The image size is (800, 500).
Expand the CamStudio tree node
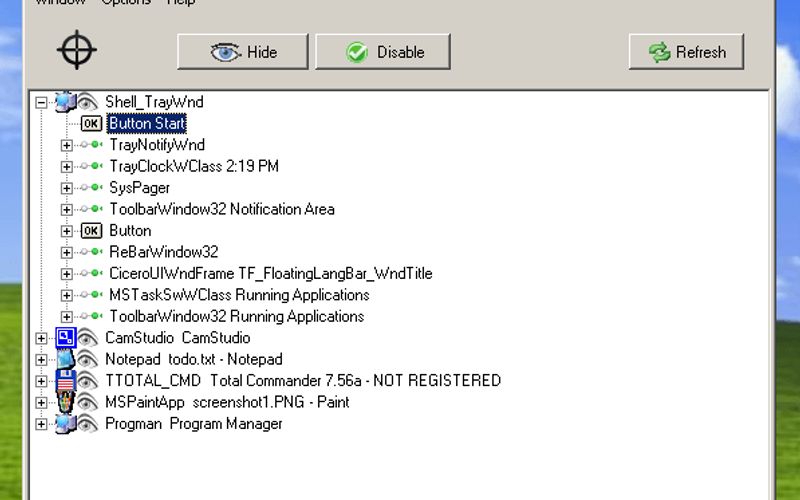point(41,338)
